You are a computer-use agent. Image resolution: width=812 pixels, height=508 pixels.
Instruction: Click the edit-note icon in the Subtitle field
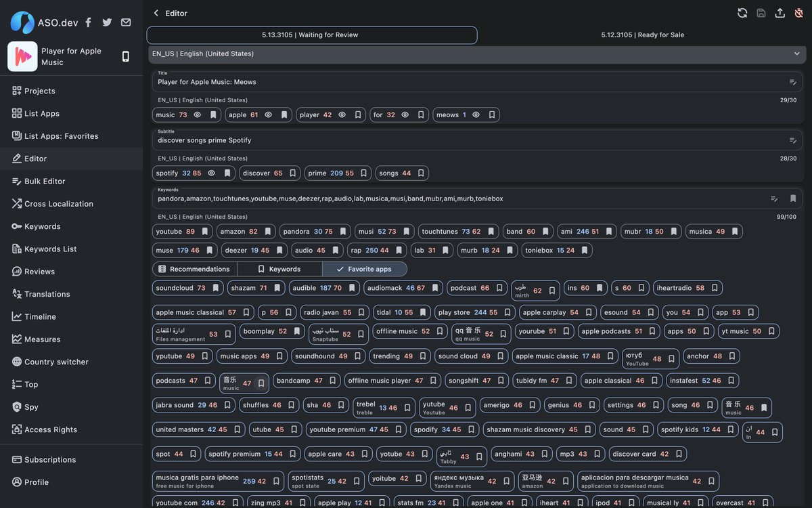[x=793, y=140]
